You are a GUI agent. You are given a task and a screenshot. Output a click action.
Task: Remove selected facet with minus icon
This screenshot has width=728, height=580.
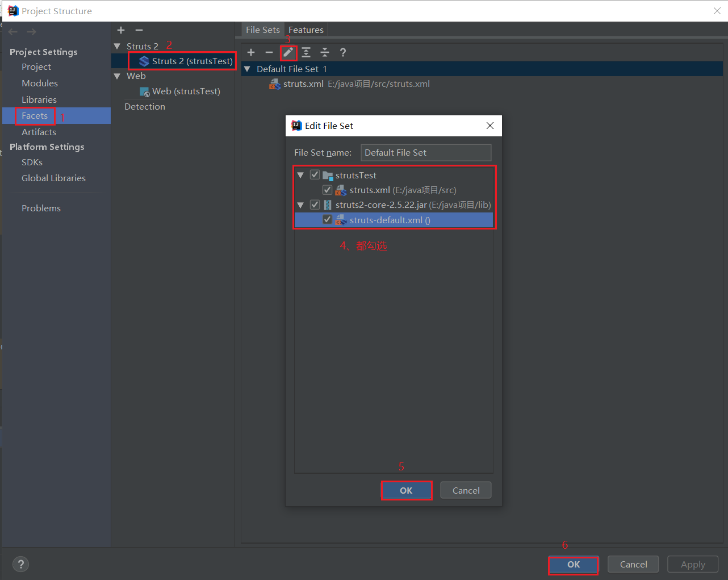tap(139, 30)
